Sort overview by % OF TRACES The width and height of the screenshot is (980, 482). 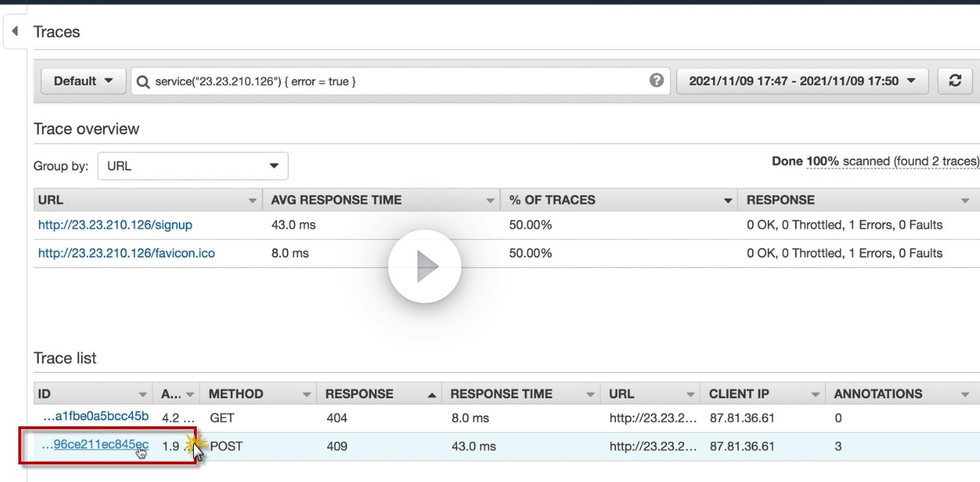tap(552, 200)
